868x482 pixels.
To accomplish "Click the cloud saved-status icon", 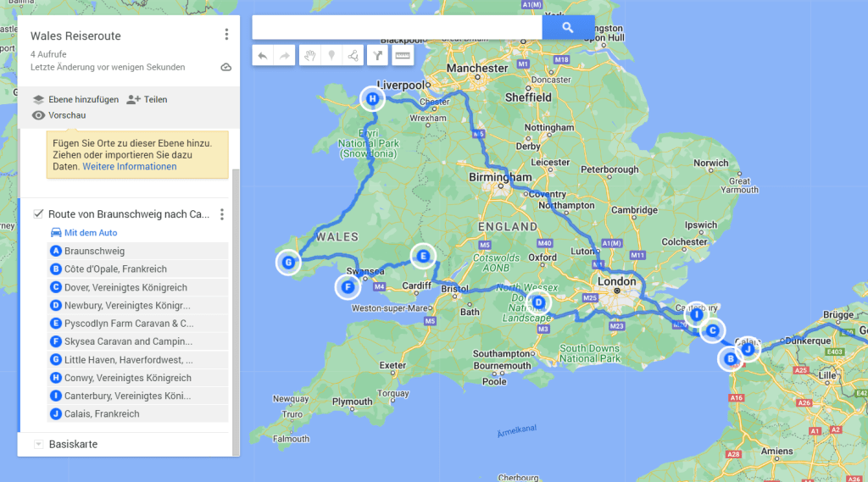I will [x=225, y=67].
